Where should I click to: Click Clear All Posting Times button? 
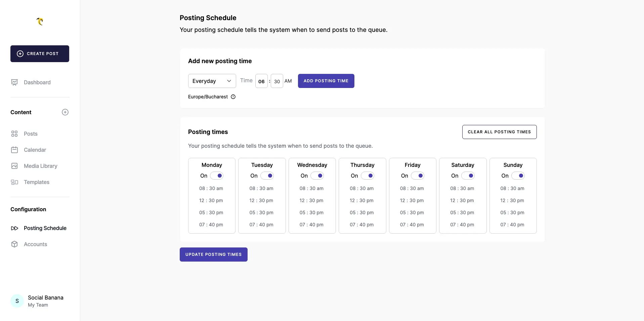[499, 132]
